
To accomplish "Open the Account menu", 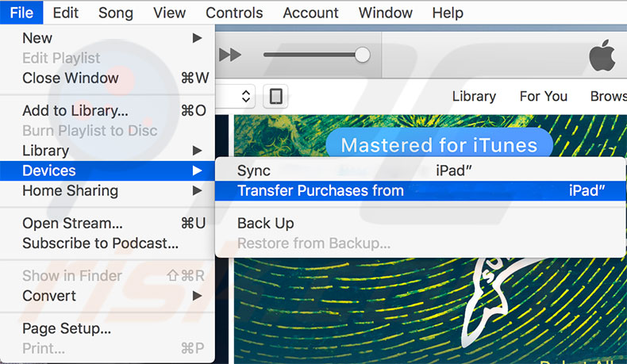I will (x=310, y=13).
